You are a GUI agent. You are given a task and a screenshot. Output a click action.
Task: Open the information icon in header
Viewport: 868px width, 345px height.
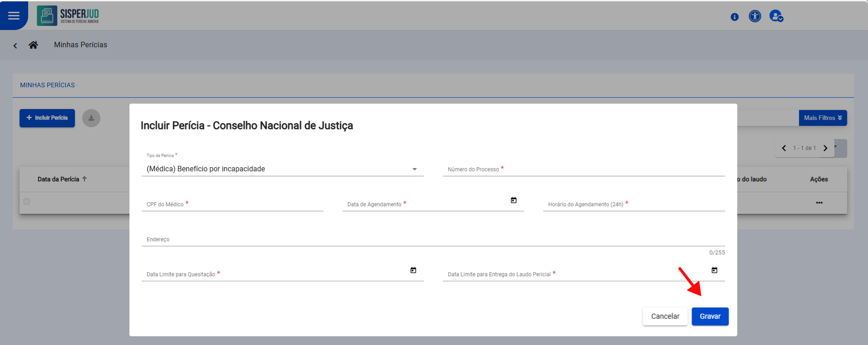point(734,17)
